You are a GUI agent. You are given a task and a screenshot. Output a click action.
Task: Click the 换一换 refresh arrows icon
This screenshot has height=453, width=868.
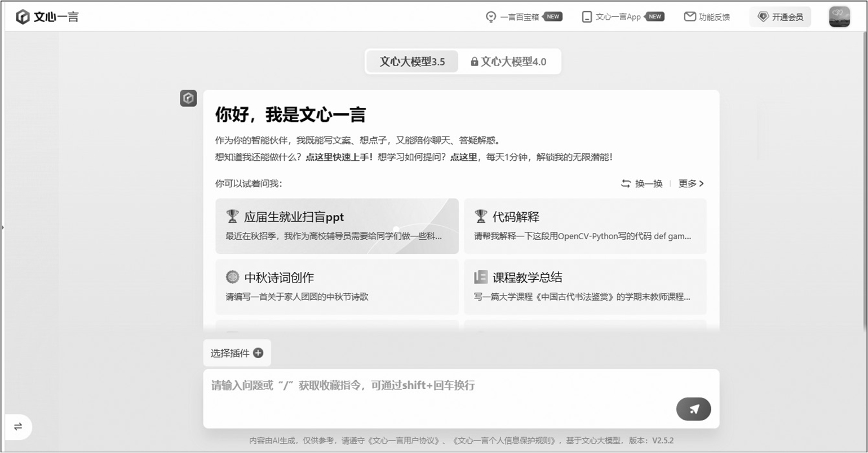[x=626, y=183]
